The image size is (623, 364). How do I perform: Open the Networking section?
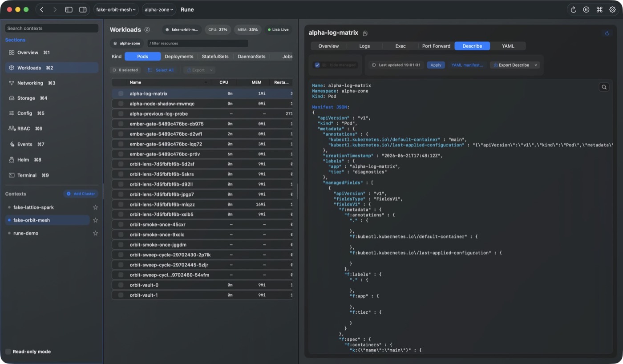(x=52, y=83)
